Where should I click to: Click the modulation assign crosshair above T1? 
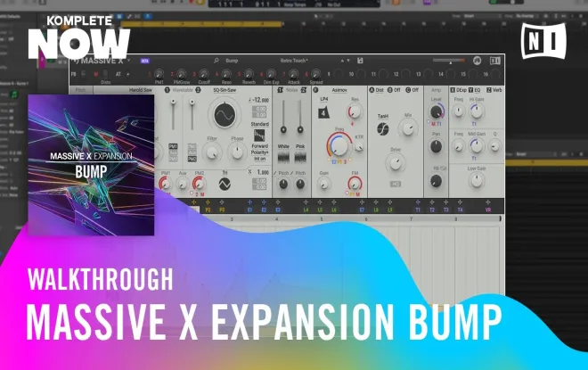pyautogui.click(x=418, y=202)
